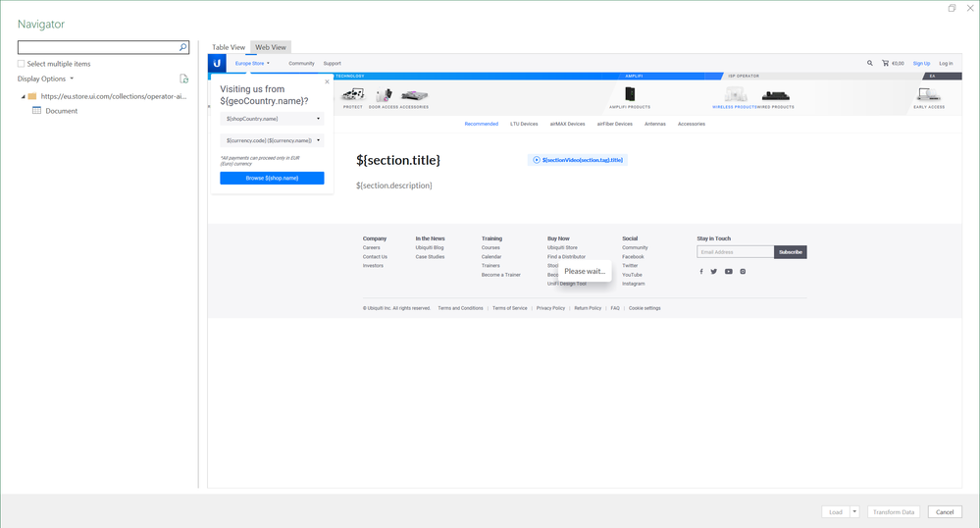This screenshot has height=528, width=980.
Task: Select the LTU Devices tab
Action: pos(524,124)
